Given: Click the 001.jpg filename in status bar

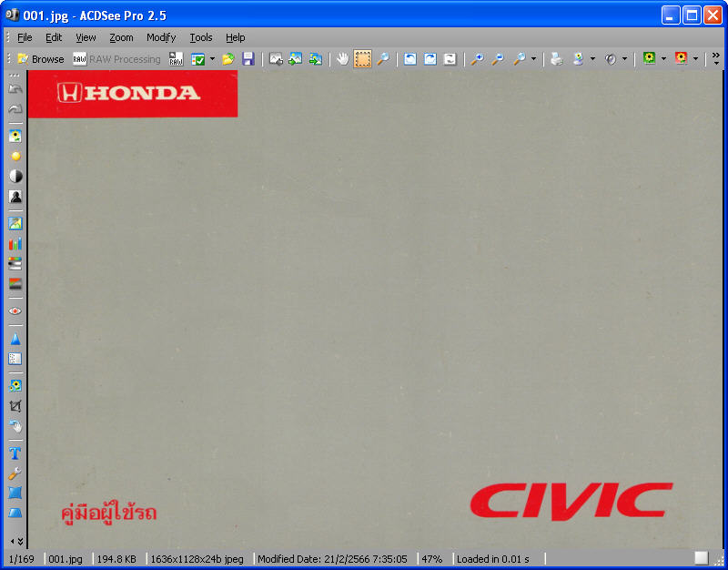Looking at the screenshot, I should point(66,559).
